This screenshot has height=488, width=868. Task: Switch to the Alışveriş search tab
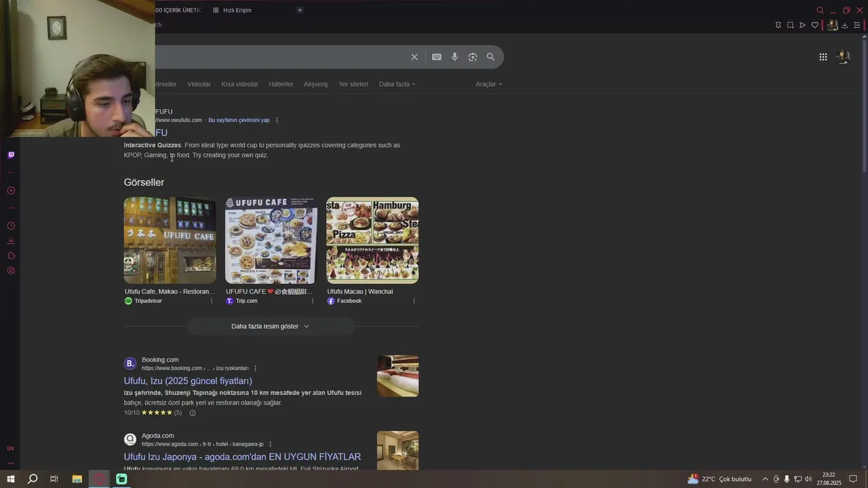click(315, 84)
